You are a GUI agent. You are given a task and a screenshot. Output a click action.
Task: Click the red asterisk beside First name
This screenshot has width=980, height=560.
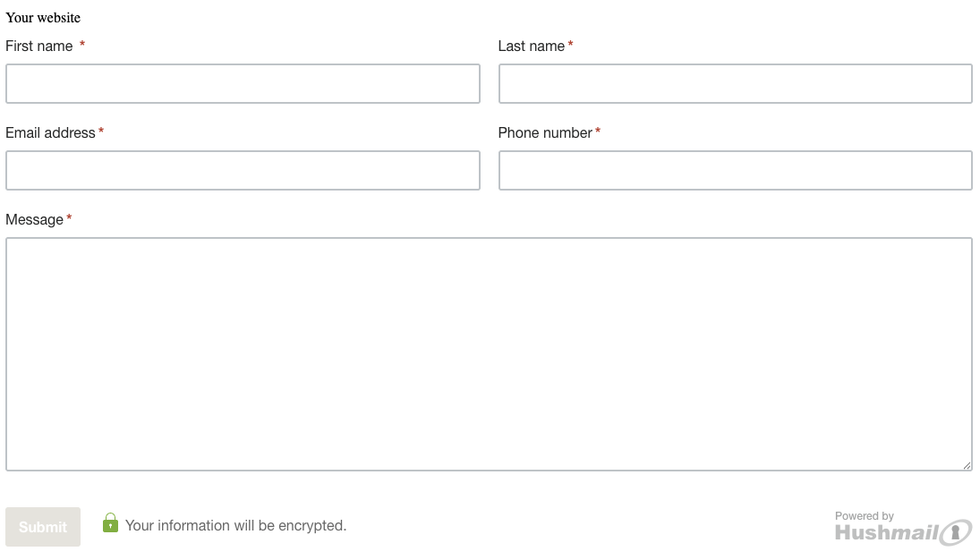point(81,45)
